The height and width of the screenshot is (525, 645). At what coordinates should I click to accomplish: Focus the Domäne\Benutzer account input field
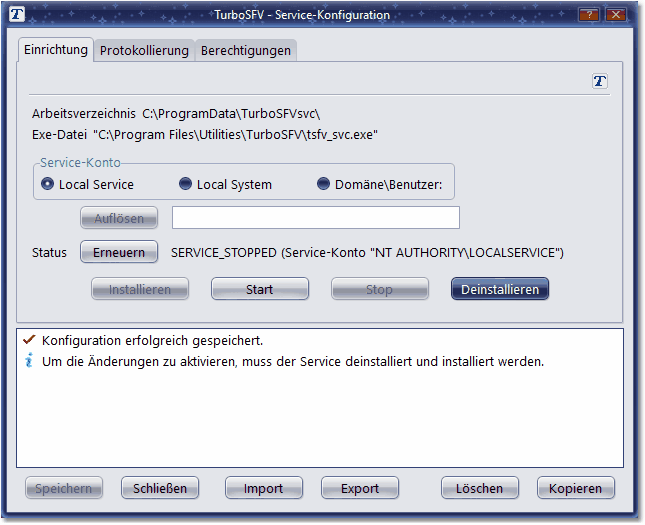click(x=316, y=218)
